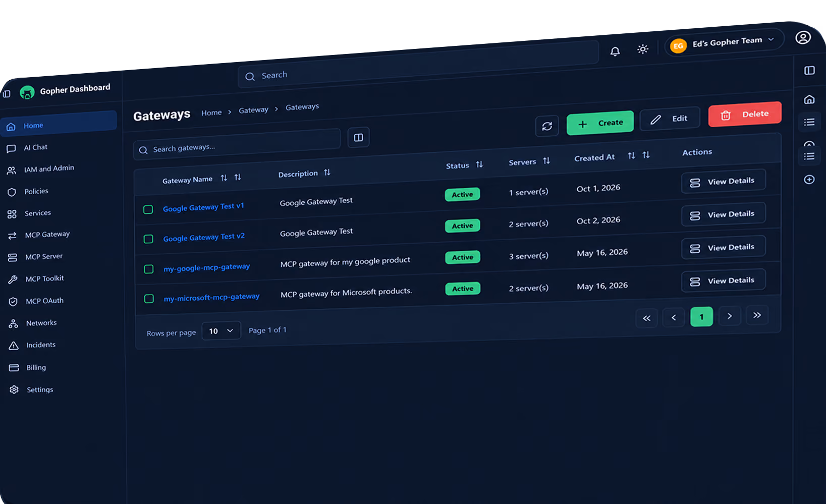
Task: Check the Google Gateway Test v1 row checkbox
Action: [x=148, y=209]
